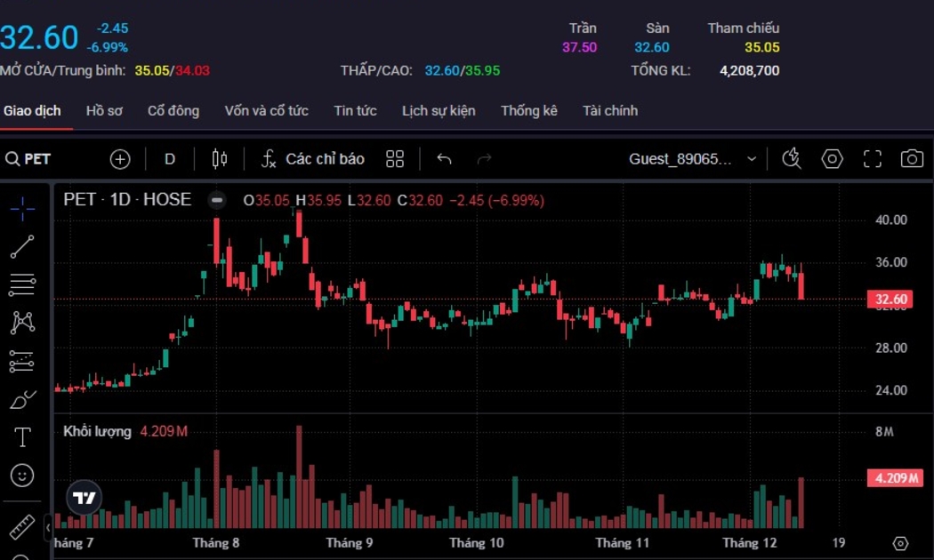The width and height of the screenshot is (934, 560).
Task: Open chart settings hexagon icon
Action: click(832, 159)
